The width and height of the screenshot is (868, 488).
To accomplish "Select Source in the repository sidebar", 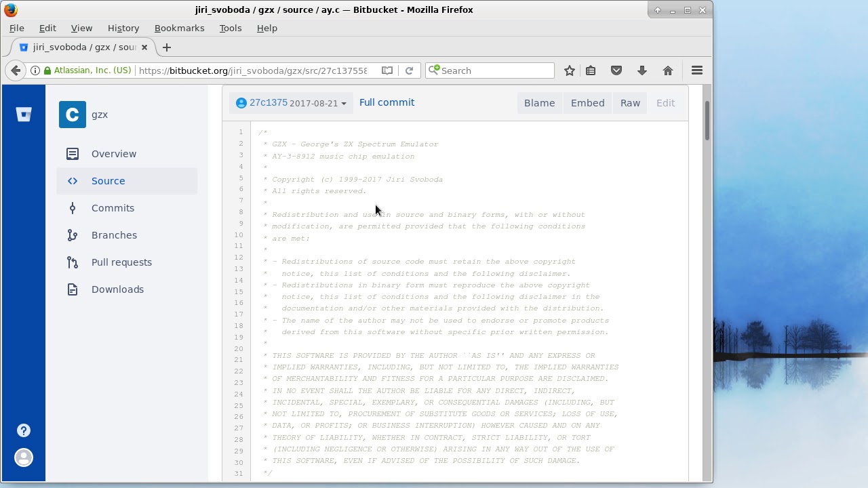I will pyautogui.click(x=127, y=181).
